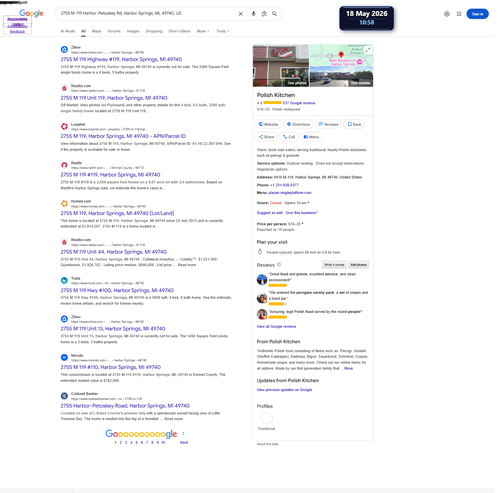Image resolution: width=500 pixels, height=493 pixels.
Task: Switch to AI Mode tab
Action: point(68,31)
